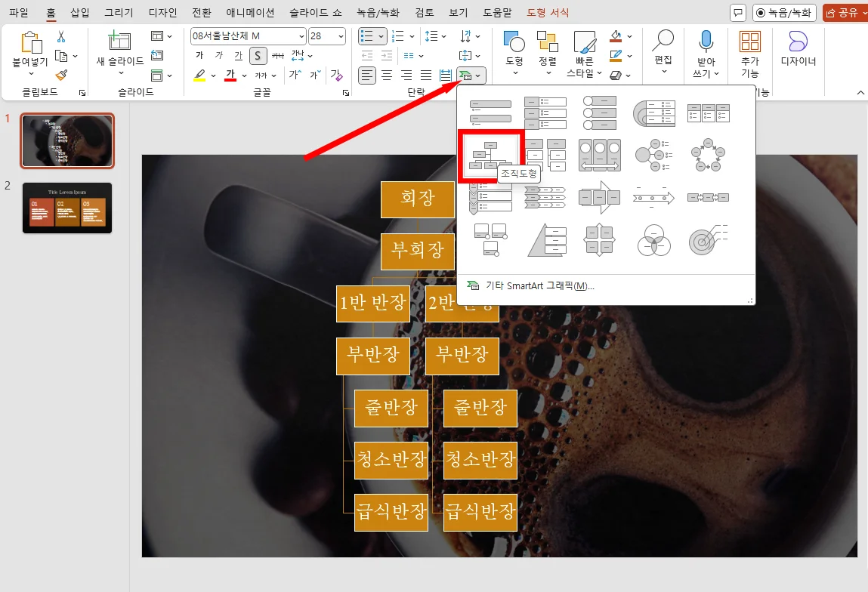
Task: Increase font size with the larger 가 icon
Action: point(295,75)
